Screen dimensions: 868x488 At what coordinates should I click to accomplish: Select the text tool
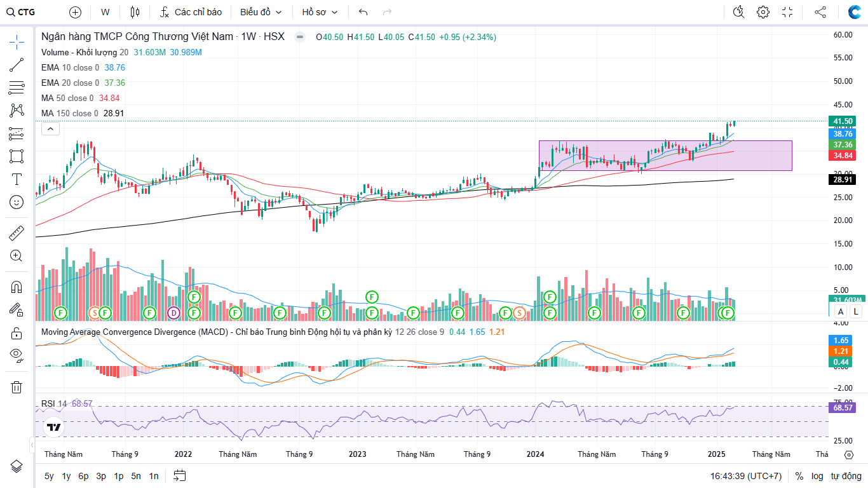coord(17,179)
